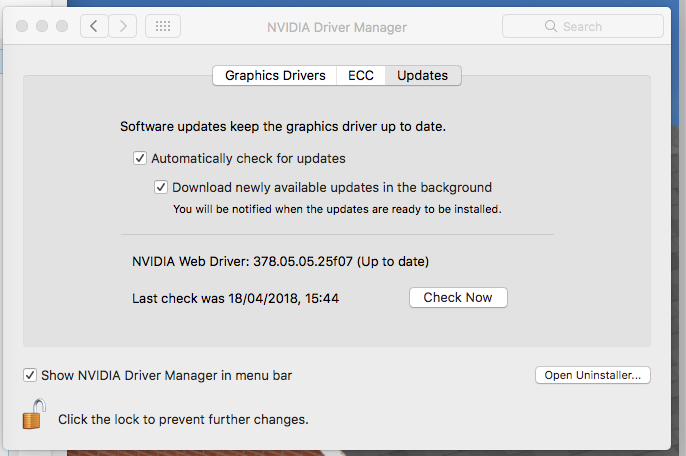The image size is (686, 456).
Task: Click 'You will be notified' note text
Action: [337, 209]
